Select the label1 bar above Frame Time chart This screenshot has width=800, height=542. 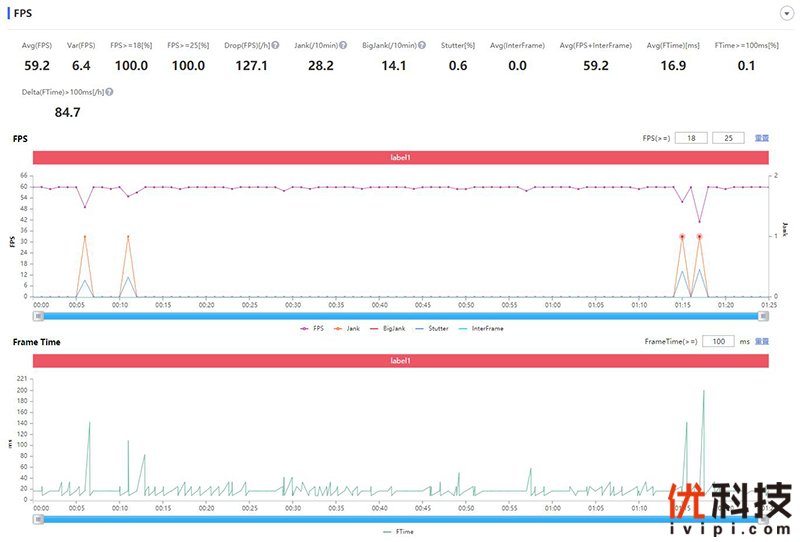(x=400, y=360)
